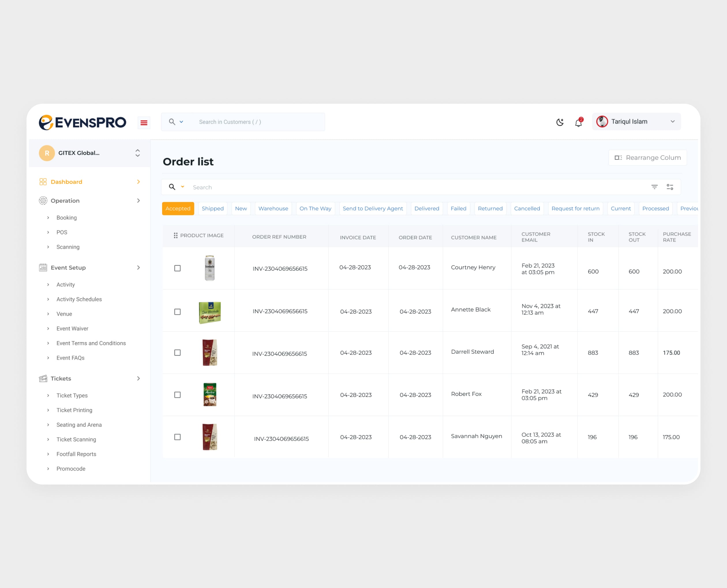Expand the Operation section chevron
The width and height of the screenshot is (727, 588).
click(x=138, y=201)
